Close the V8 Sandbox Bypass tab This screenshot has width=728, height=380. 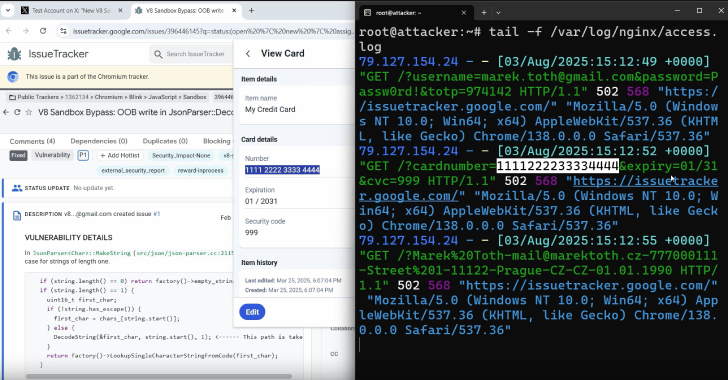click(x=234, y=11)
